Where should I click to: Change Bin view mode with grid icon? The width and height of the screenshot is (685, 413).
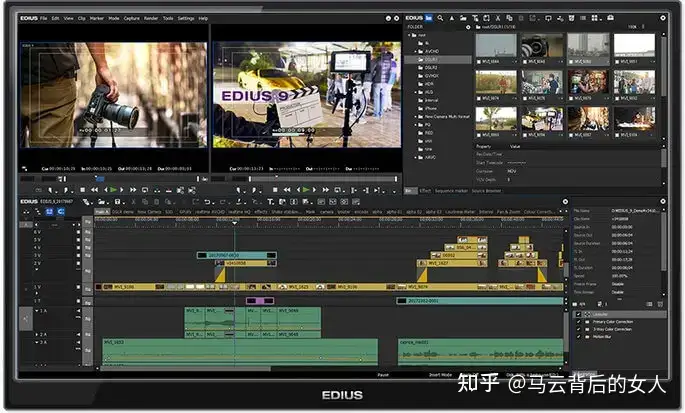pos(595,18)
